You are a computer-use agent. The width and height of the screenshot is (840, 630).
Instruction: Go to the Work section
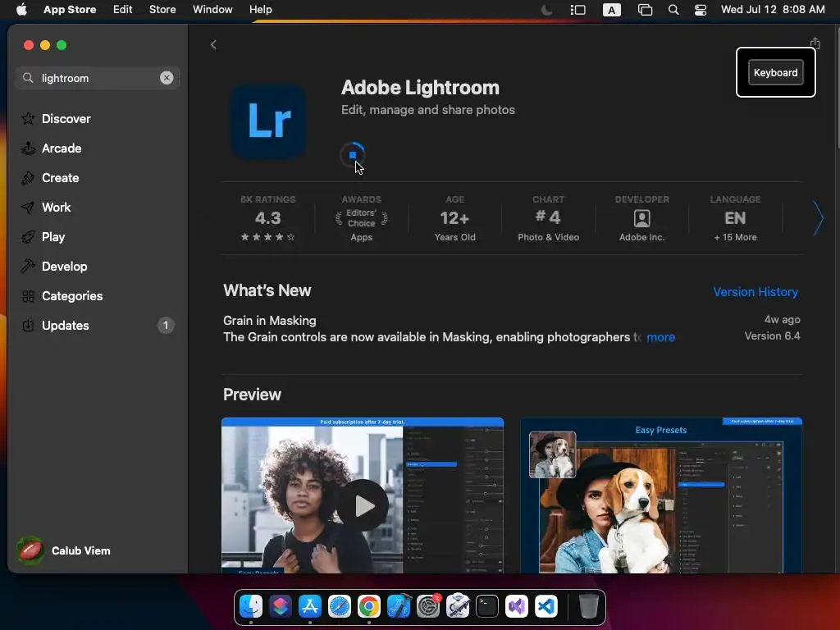pos(56,208)
